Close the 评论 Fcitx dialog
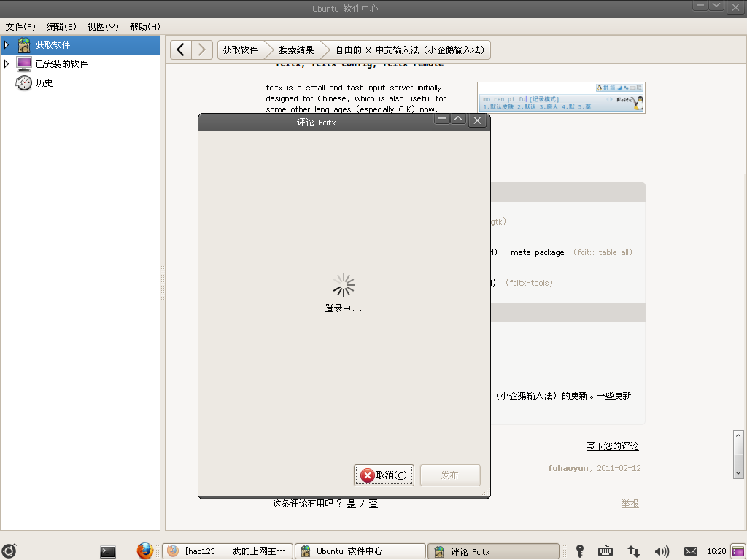Screen dimensions: 747x560 pyautogui.click(x=477, y=120)
